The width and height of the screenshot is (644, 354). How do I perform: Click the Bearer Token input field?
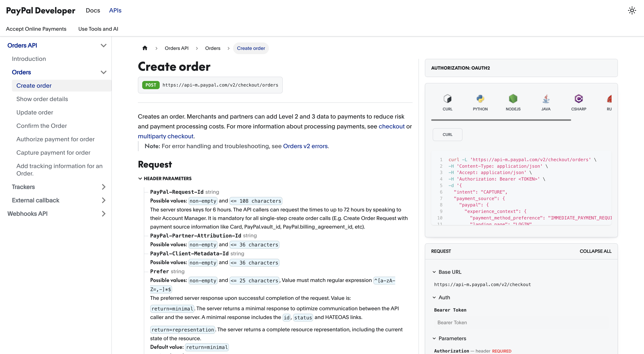click(521, 322)
